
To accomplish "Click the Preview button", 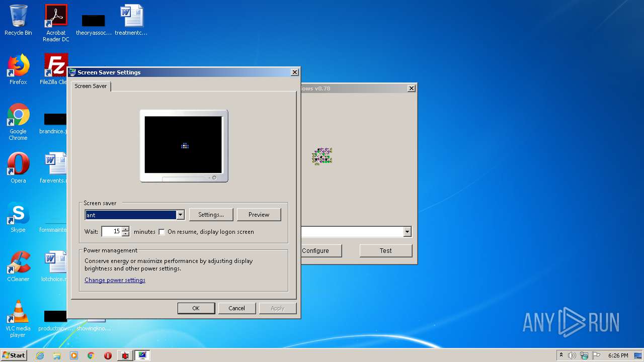I will pyautogui.click(x=259, y=215).
